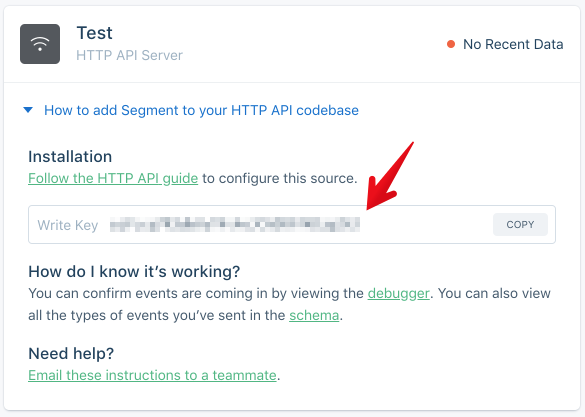Click empty area inside Write Key field
This screenshot has height=417, width=585.
[x=425, y=225]
